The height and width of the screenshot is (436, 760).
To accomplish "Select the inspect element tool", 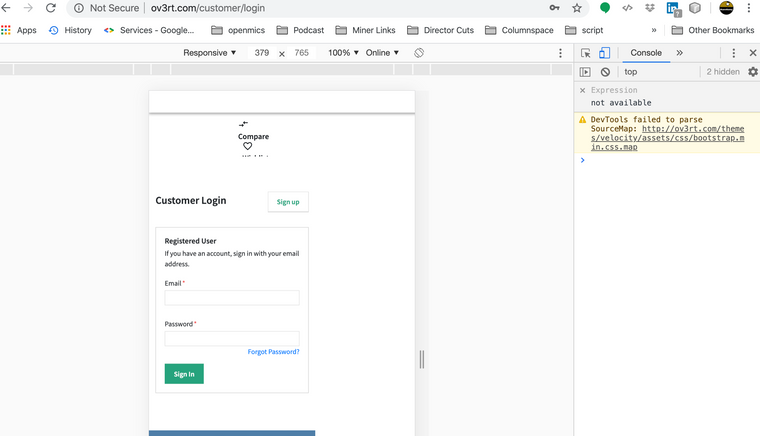I will (586, 53).
